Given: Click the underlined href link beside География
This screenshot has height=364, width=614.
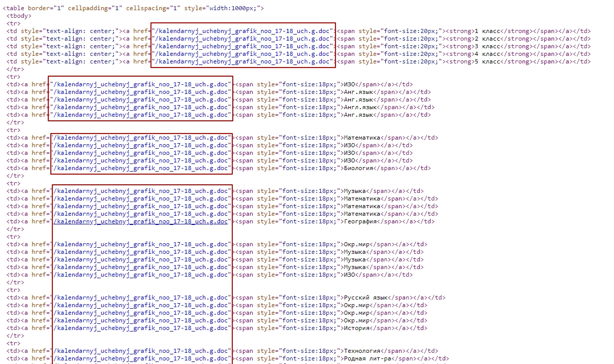Looking at the screenshot, I should click(141, 221).
